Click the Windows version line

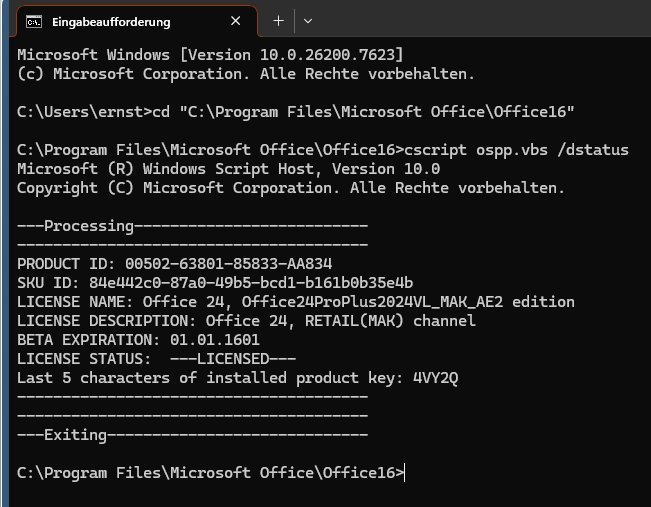coord(210,55)
